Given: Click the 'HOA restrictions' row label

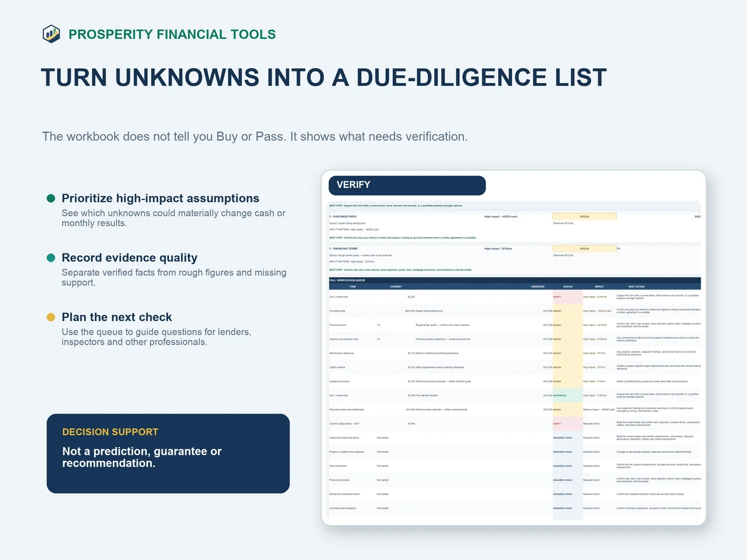Looking at the screenshot, I should (x=338, y=466).
